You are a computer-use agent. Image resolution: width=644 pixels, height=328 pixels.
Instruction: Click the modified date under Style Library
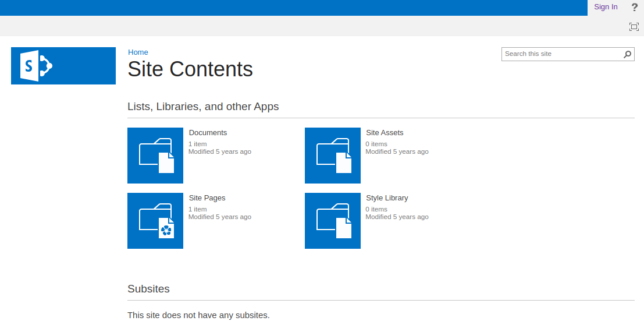[397, 217]
